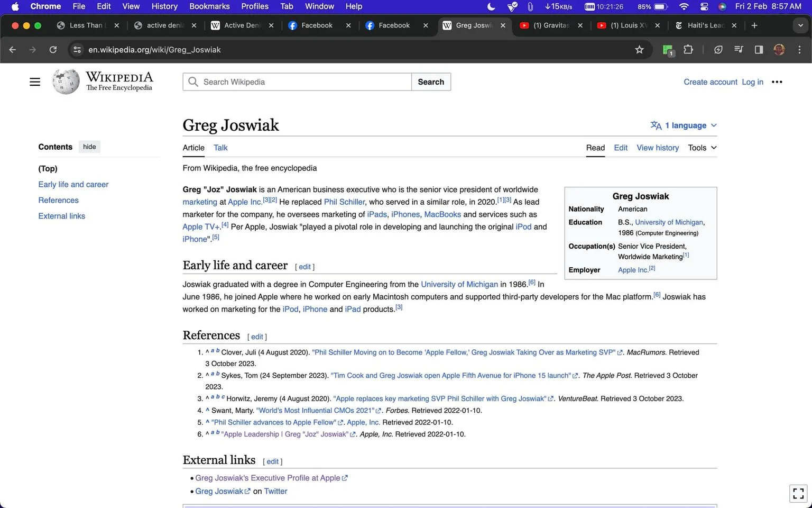Open macOS Control Center toggles icon
The height and width of the screenshot is (508, 812).
[704, 6]
